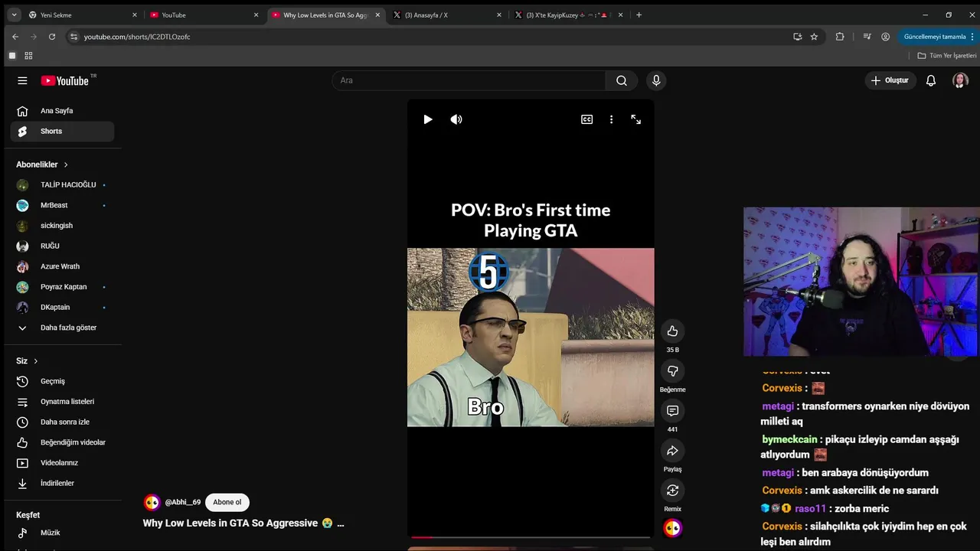
Task: Expand Daha fazla göster subscriptions list
Action: pyautogui.click(x=63, y=328)
